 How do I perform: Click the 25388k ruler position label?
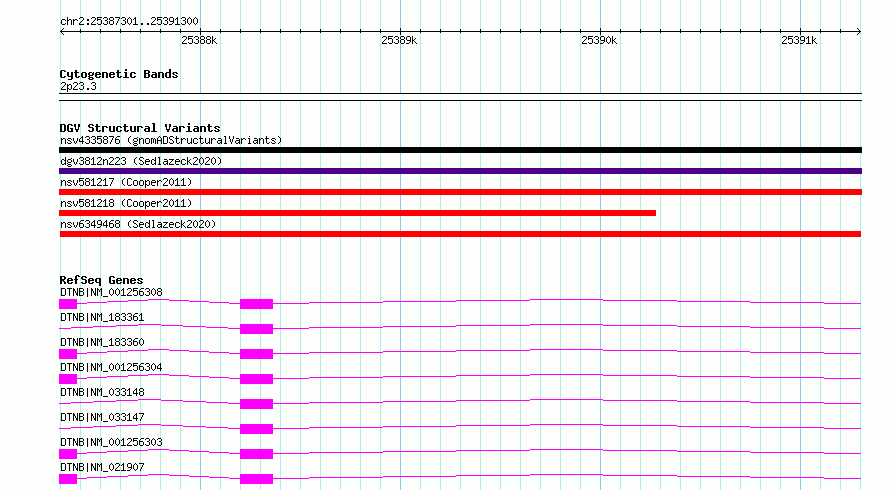[x=199, y=40]
